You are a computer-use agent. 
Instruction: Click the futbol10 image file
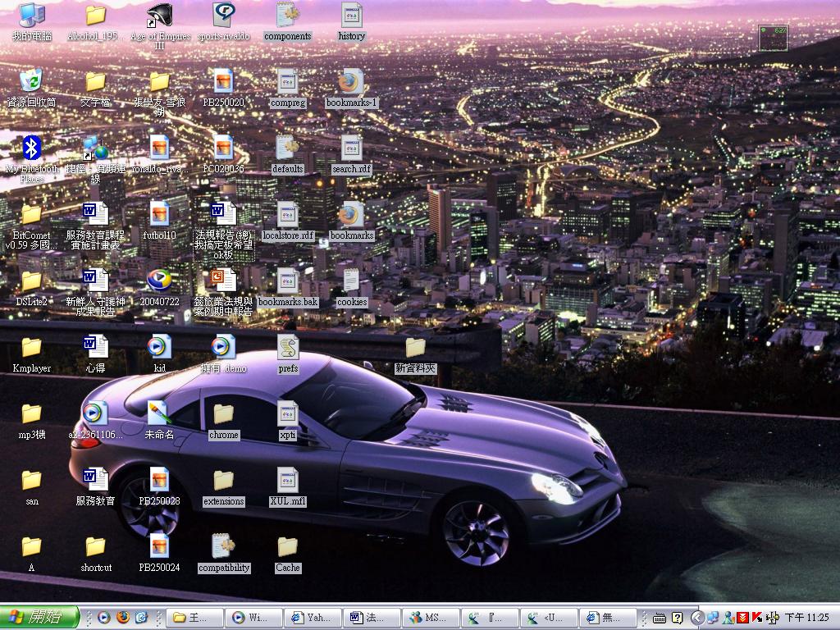pyautogui.click(x=159, y=215)
